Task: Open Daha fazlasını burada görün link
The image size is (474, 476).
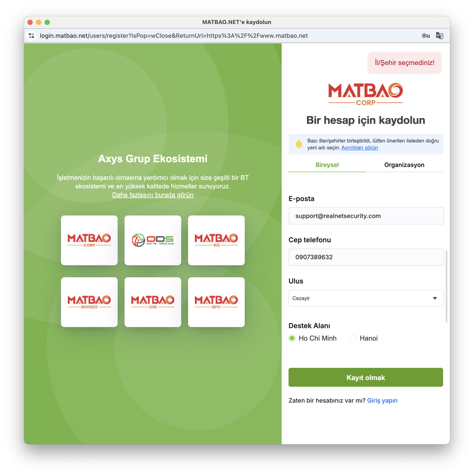Action: 153,195
